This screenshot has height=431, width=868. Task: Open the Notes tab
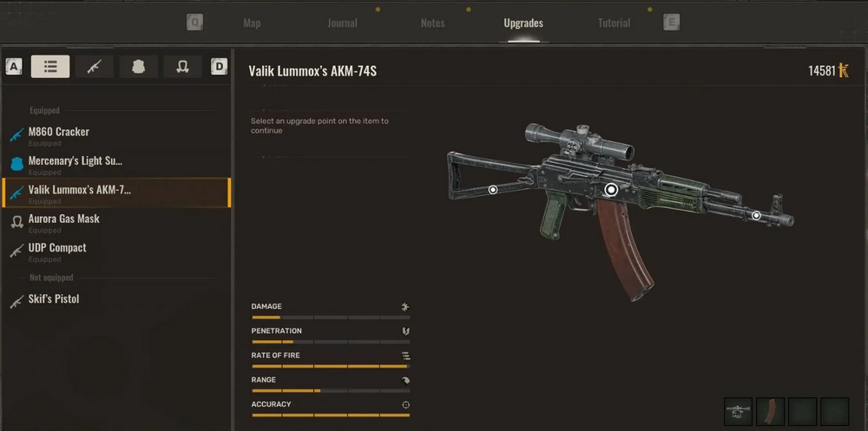pos(433,23)
